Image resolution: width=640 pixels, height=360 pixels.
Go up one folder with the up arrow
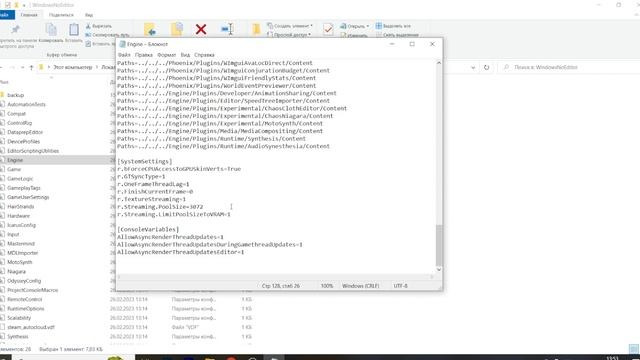[31, 67]
